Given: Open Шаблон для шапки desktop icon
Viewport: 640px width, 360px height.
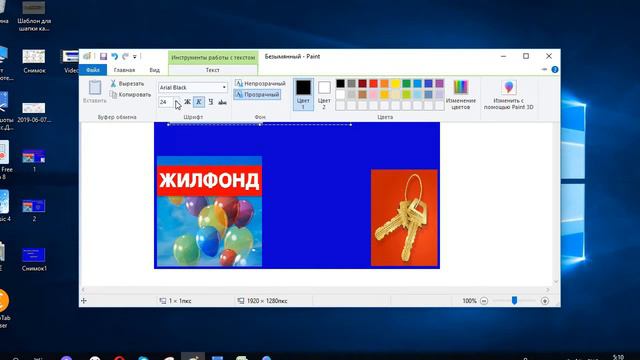Looking at the screenshot, I should click(x=34, y=16).
